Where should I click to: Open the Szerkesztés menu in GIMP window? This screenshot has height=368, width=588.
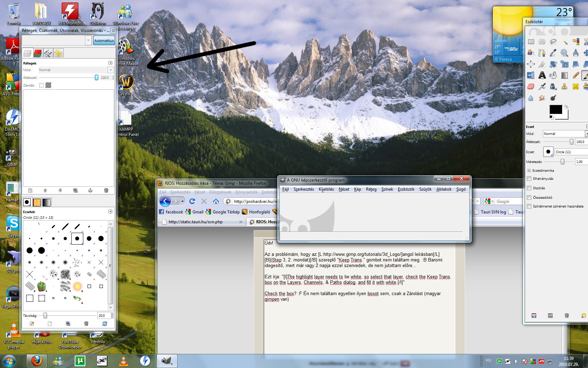pyautogui.click(x=304, y=189)
